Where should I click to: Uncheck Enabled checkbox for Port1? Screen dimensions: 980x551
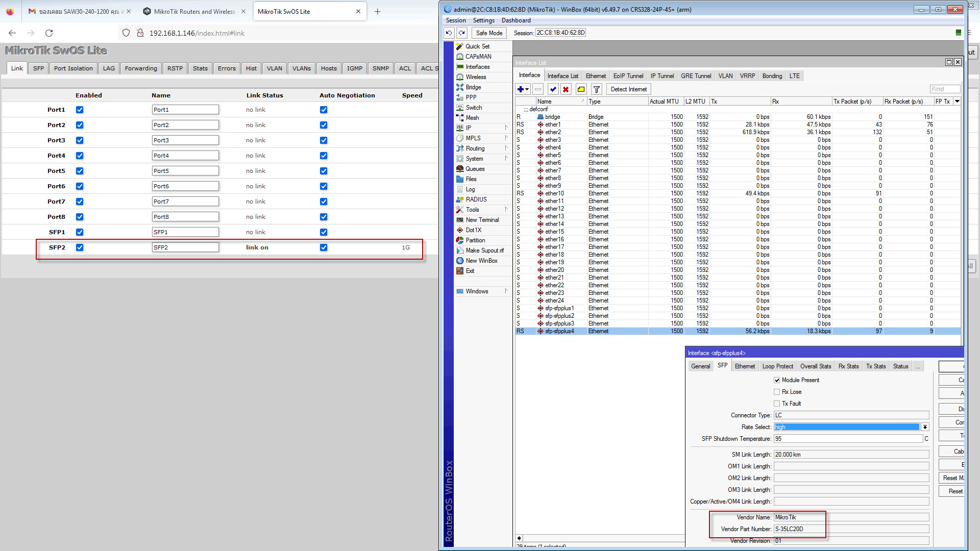tap(80, 110)
